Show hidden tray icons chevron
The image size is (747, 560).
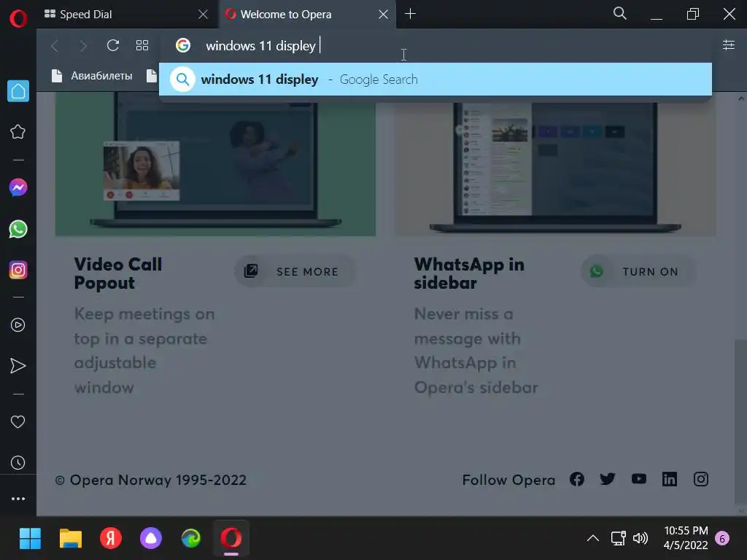coord(592,539)
